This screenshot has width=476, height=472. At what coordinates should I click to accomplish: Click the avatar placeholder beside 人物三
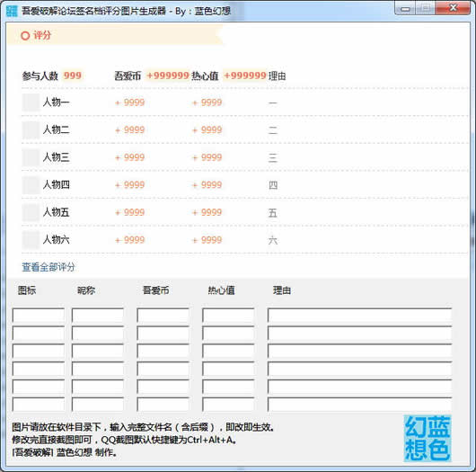pyautogui.click(x=31, y=157)
